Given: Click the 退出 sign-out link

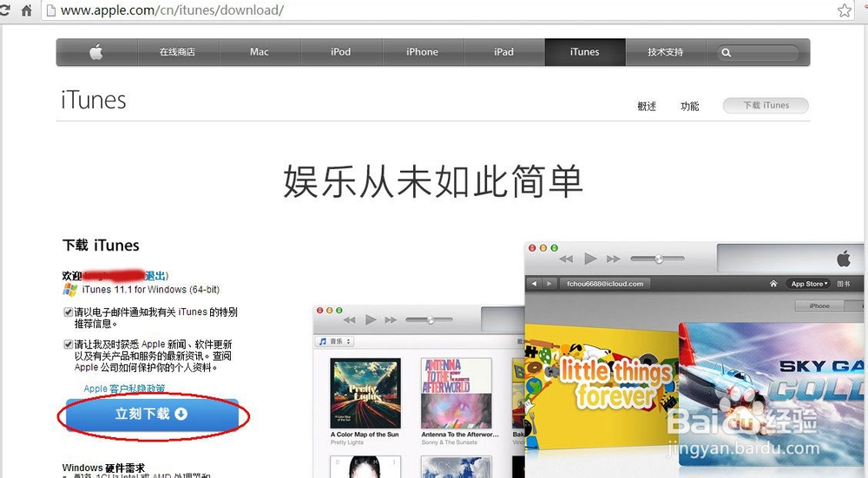Looking at the screenshot, I should tap(155, 276).
